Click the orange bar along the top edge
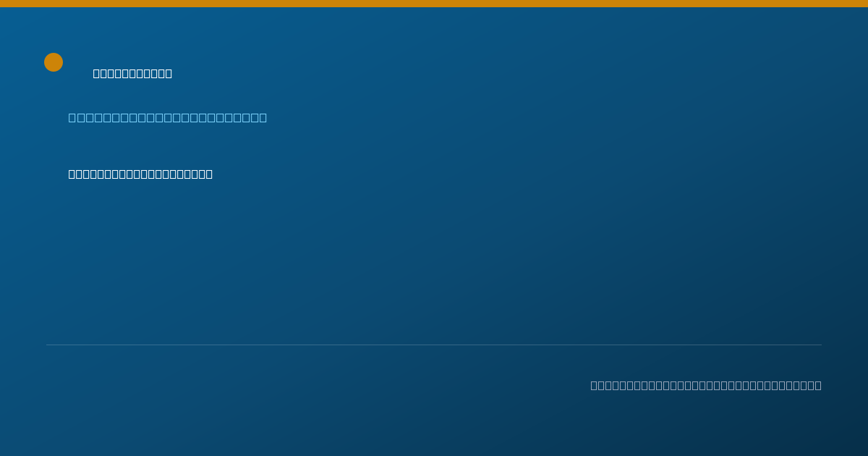This screenshot has height=456, width=868. tap(434, 4)
